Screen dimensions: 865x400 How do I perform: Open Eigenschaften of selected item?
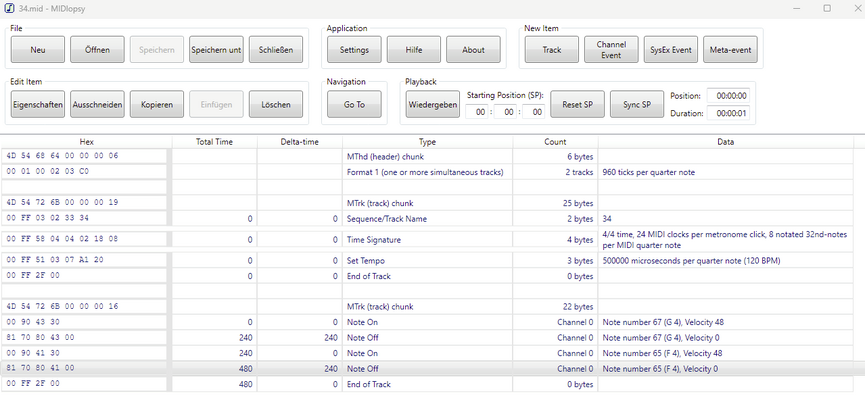(x=38, y=105)
